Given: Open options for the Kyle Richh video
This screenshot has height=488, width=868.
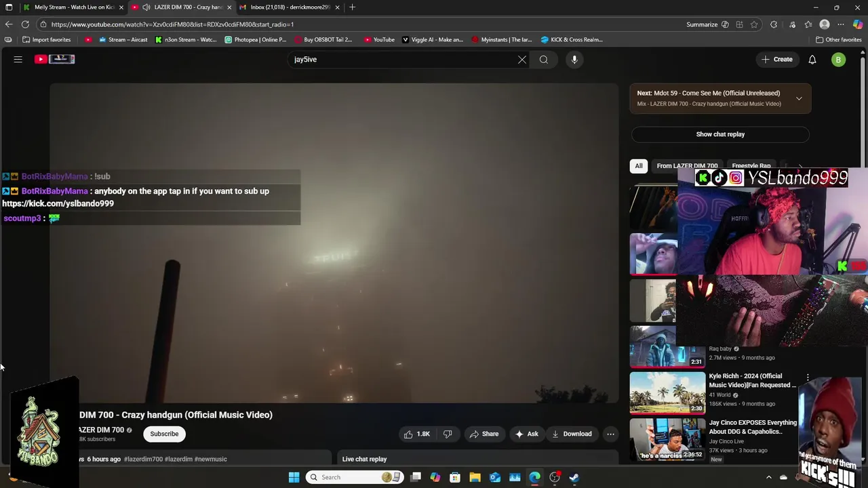Looking at the screenshot, I should tap(808, 377).
